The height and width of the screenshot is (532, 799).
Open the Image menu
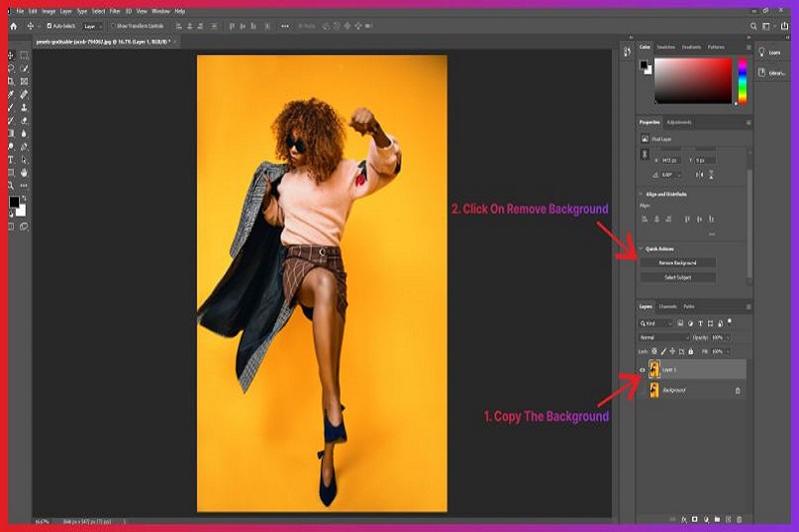(x=48, y=11)
